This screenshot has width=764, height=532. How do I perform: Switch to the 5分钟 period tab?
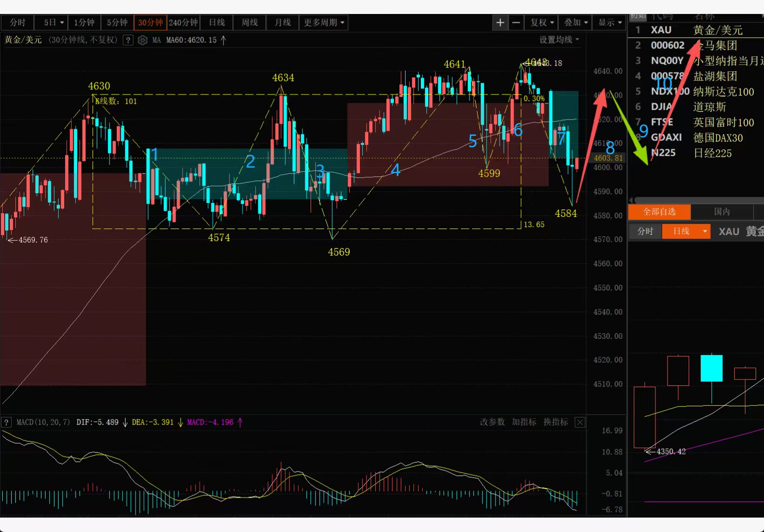pos(117,22)
